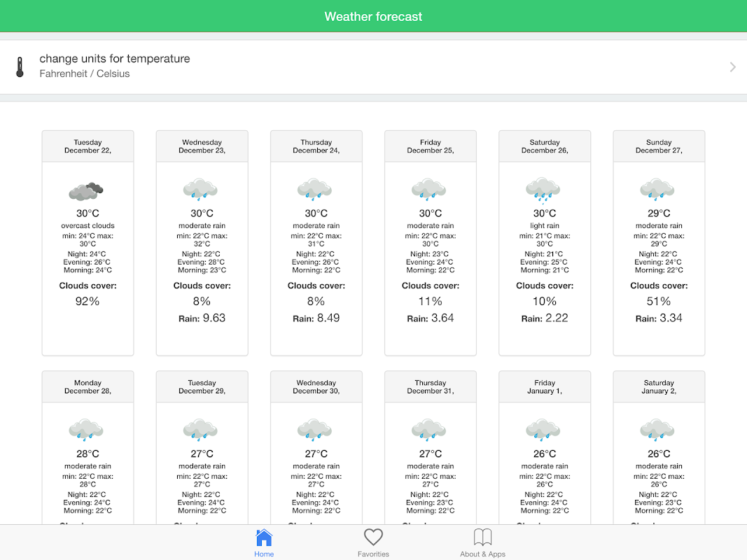747x560 pixels.
Task: Select Friday January 1 card header
Action: [545, 386]
